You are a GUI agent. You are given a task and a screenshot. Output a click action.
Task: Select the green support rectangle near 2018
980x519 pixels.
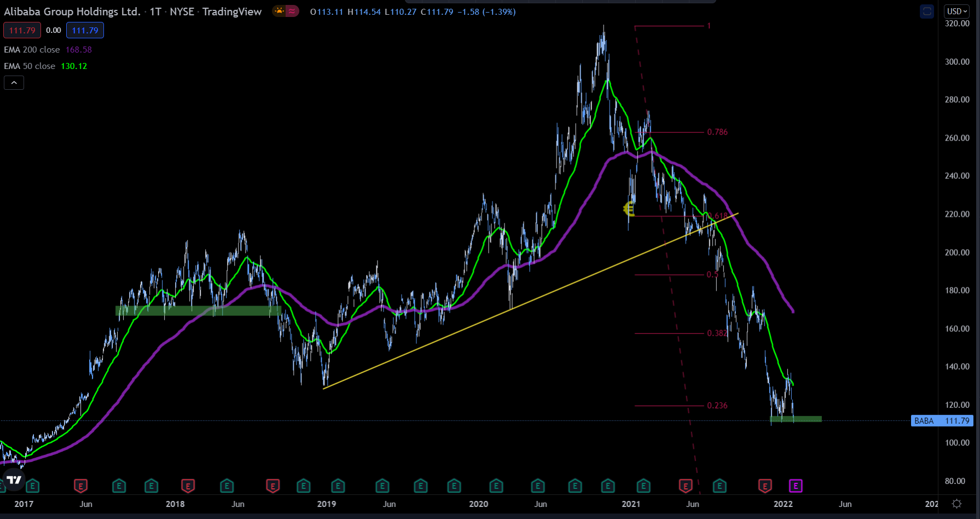[198, 310]
